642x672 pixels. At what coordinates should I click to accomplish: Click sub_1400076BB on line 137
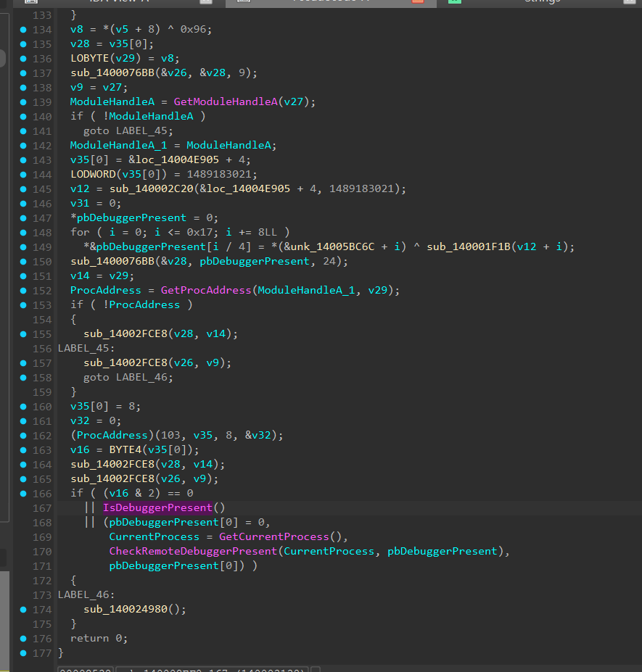point(112,73)
